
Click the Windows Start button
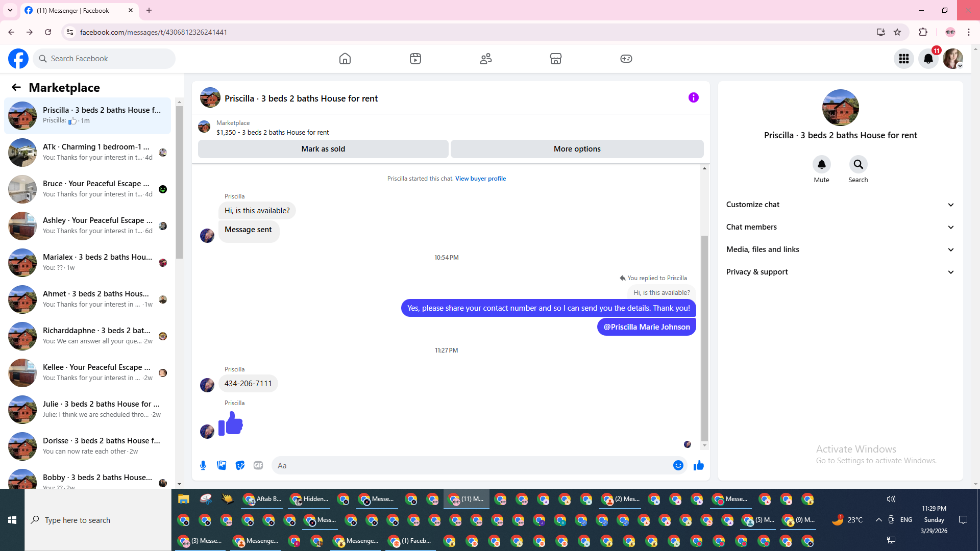(12, 520)
